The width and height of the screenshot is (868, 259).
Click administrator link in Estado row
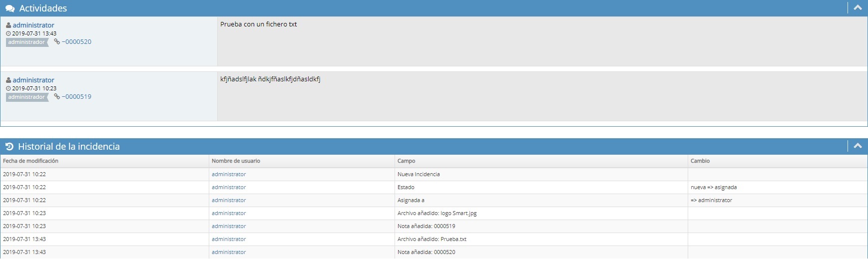click(229, 187)
